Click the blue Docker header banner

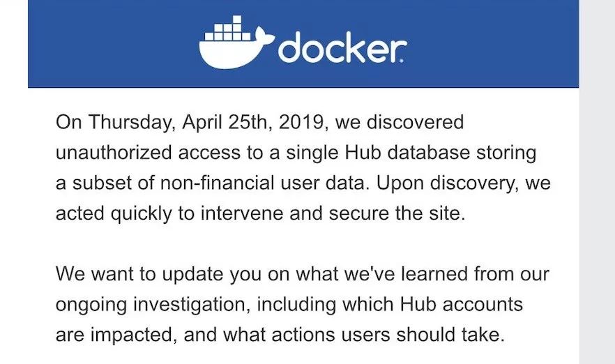[303, 43]
